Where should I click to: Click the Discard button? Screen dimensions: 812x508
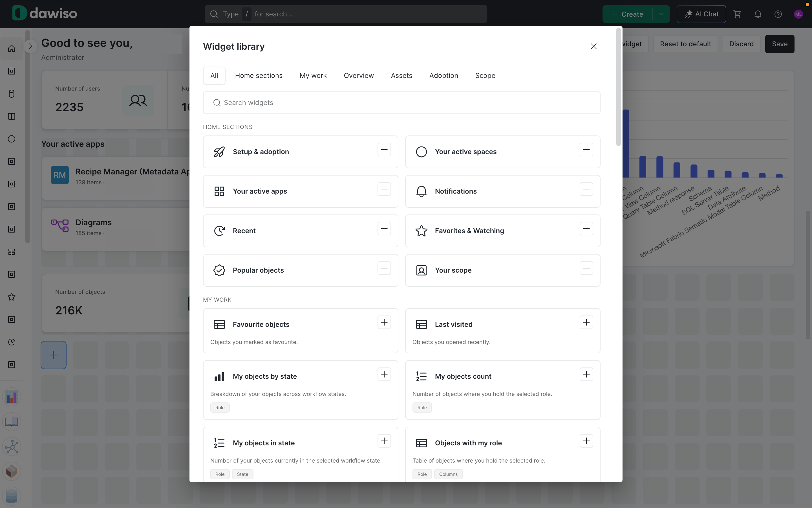pyautogui.click(x=741, y=44)
